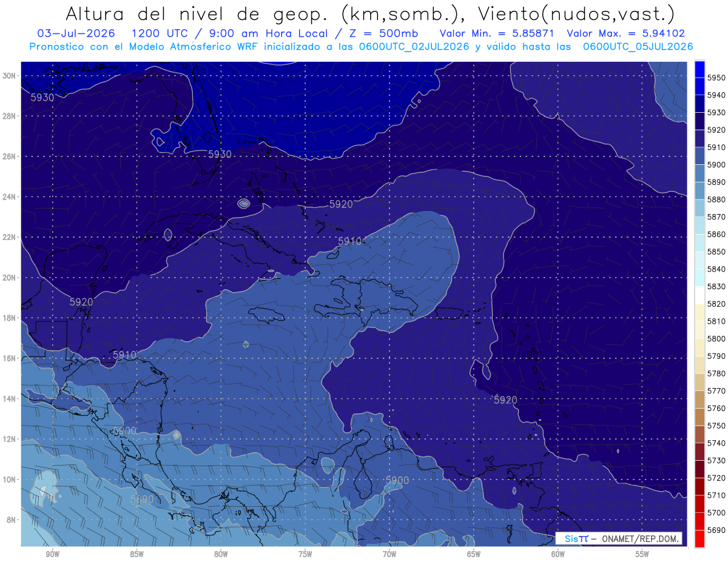
Task: Click the colorbar label 5690
Action: pos(716,530)
